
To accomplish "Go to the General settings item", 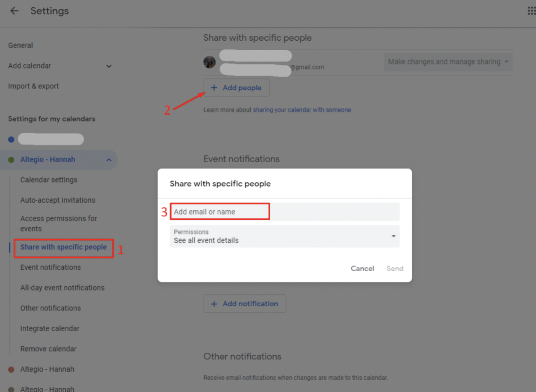I will tap(21, 45).
